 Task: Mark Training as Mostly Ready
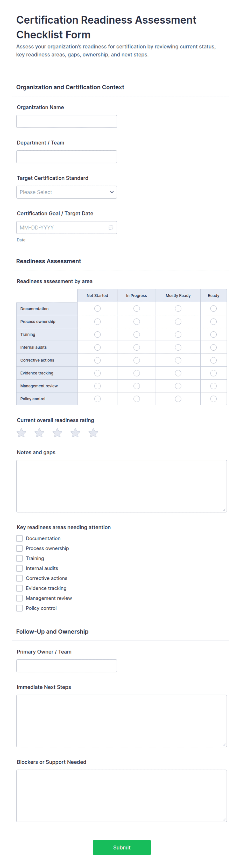coord(178,334)
